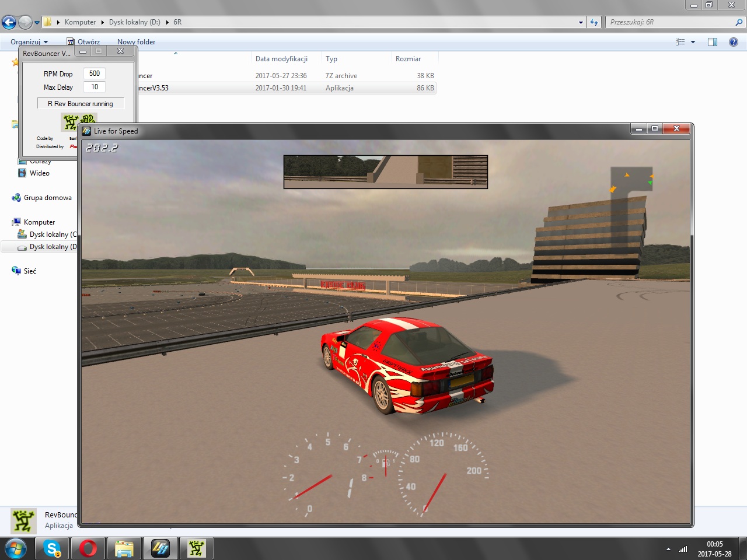Open the taskbar clock and date
Image resolution: width=747 pixels, height=560 pixels.
(714, 549)
